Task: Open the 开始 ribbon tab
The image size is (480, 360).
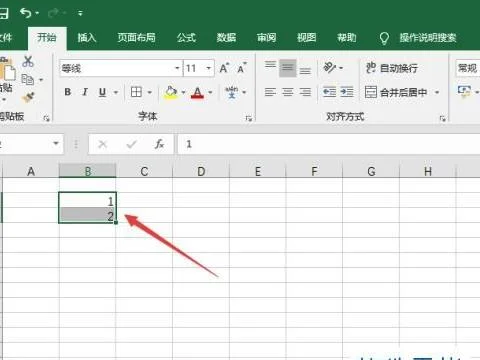Action: (x=47, y=38)
